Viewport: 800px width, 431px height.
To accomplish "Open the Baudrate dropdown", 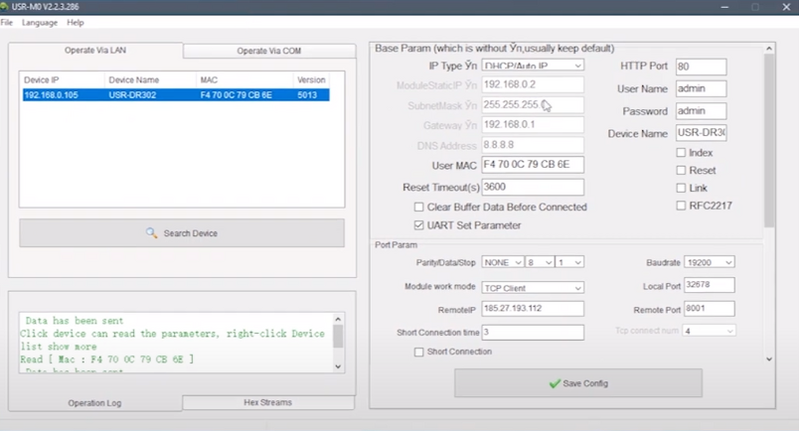I will [709, 262].
